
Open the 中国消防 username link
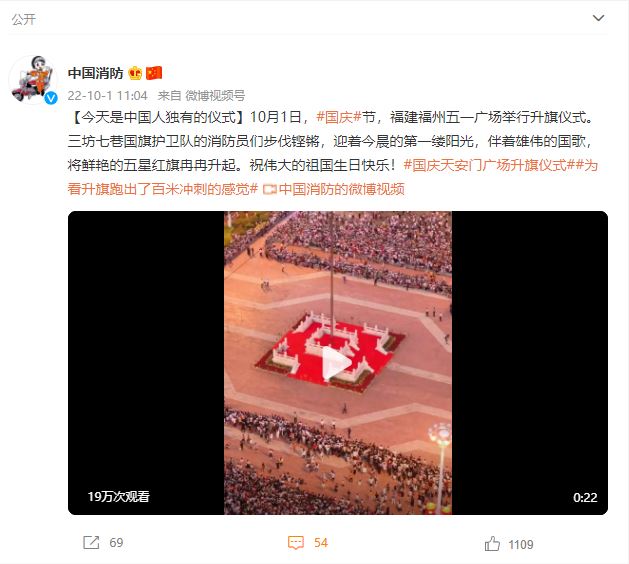95,73
